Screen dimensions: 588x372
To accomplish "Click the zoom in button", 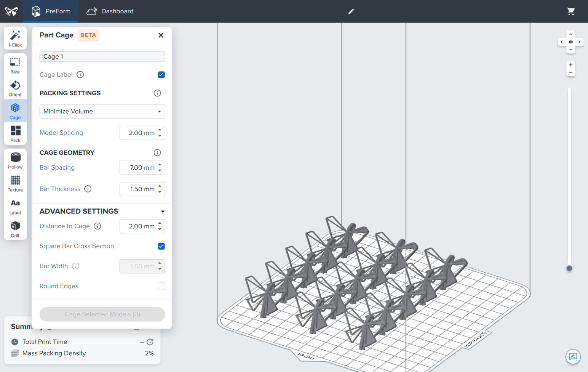I will point(570,64).
